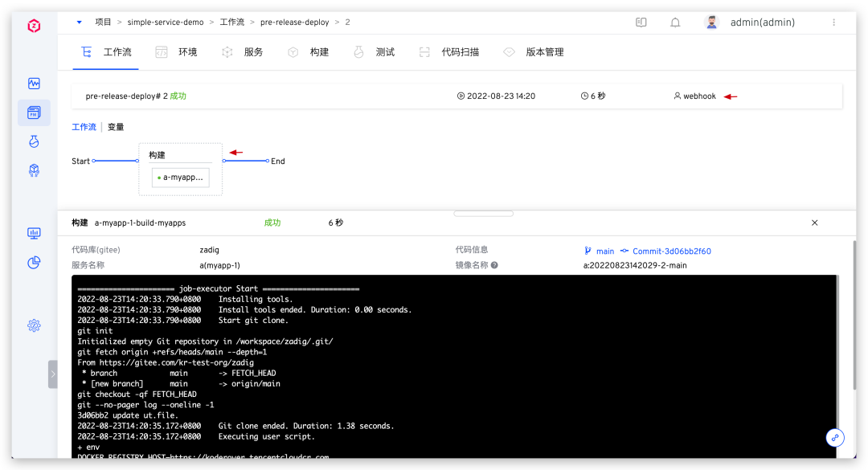868x470 pixels.
Task: Switch to the 代码扫描 tab
Action: [x=449, y=52]
